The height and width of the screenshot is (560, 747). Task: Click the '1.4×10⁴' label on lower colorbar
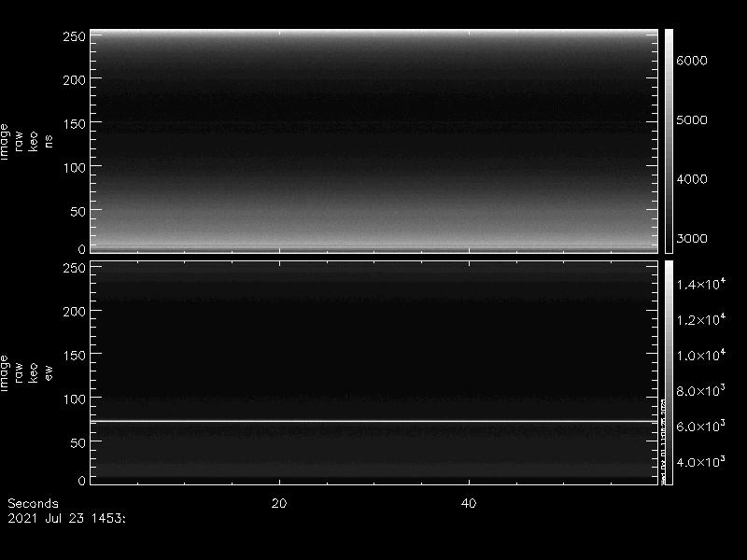point(702,284)
